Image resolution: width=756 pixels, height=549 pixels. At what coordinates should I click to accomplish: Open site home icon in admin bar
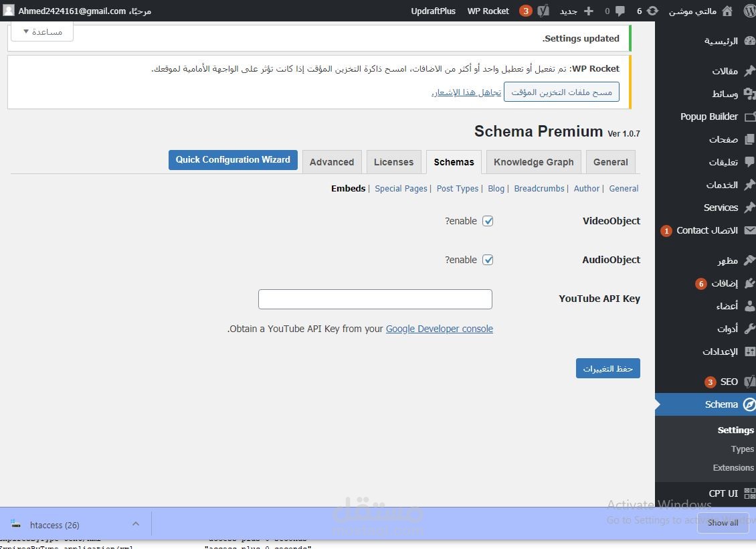point(727,11)
